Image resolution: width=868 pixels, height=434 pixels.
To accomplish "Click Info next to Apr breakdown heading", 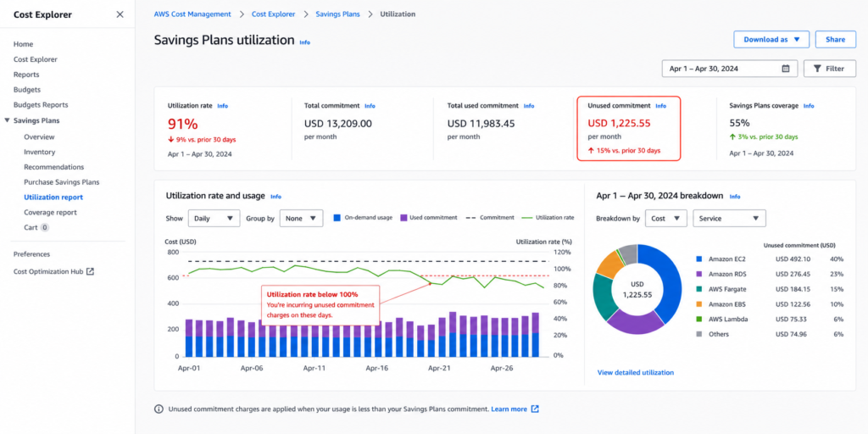I will tap(735, 197).
